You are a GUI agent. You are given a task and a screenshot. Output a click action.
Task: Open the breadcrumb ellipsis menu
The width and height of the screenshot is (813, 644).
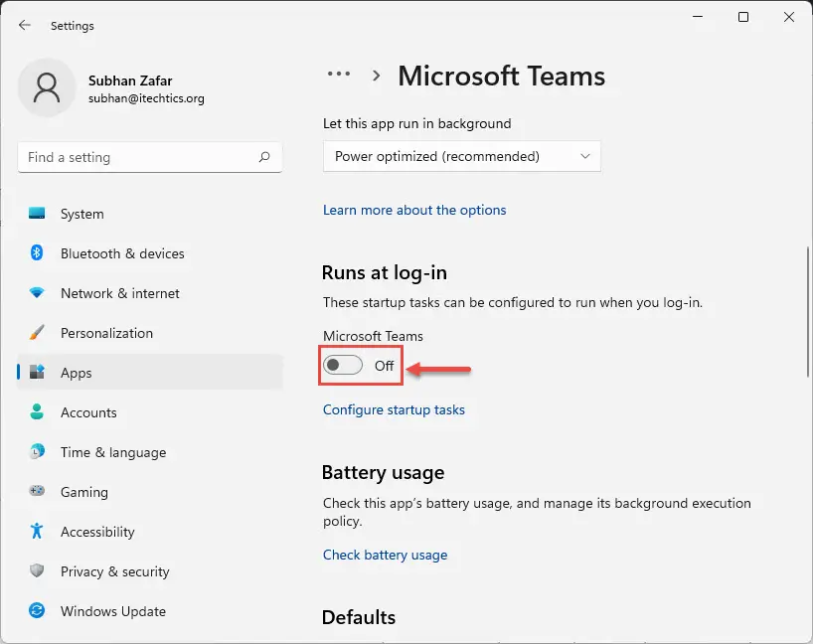(339, 75)
